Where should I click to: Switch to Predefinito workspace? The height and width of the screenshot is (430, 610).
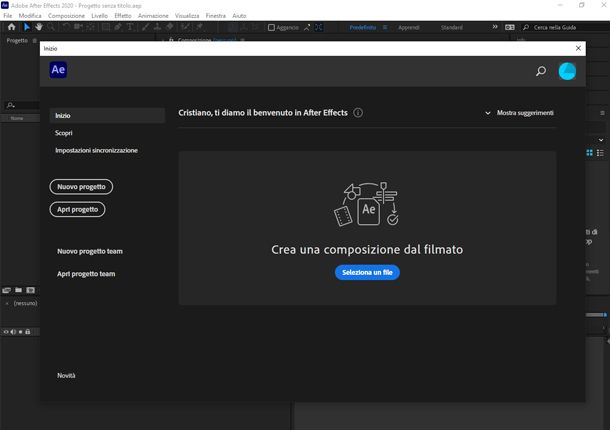tap(363, 27)
